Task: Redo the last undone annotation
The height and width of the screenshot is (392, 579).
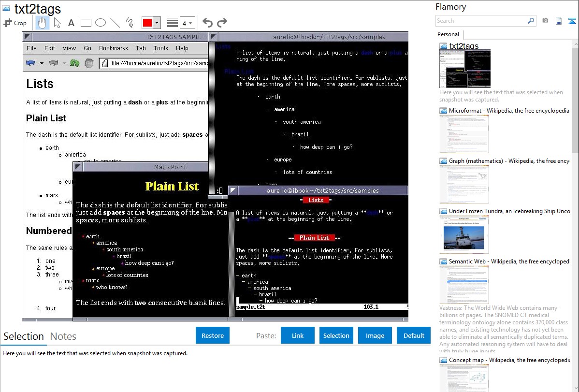Action: (x=222, y=23)
